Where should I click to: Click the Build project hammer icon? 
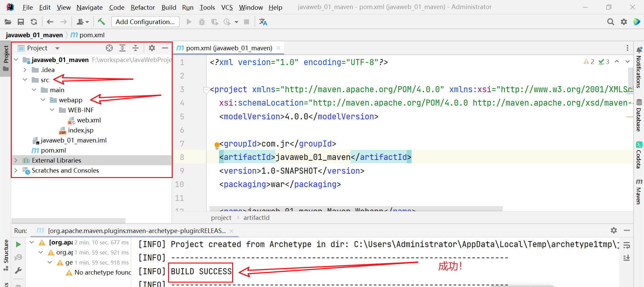(101, 22)
